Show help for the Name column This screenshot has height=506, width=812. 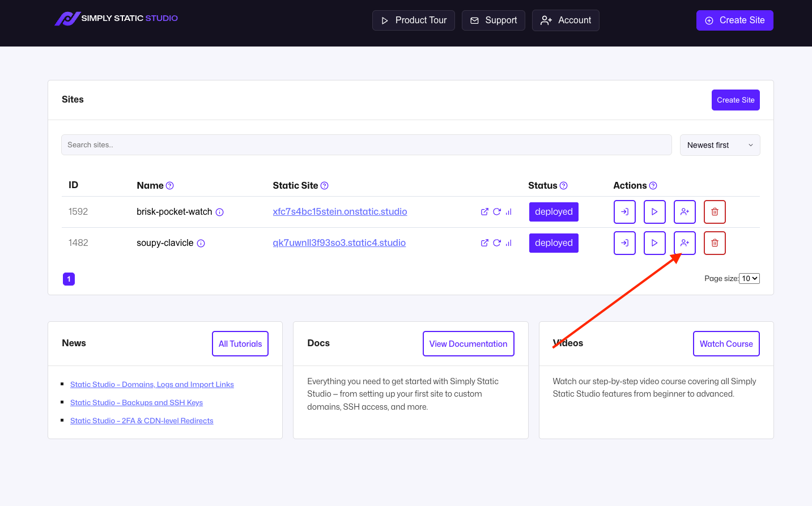[170, 186]
